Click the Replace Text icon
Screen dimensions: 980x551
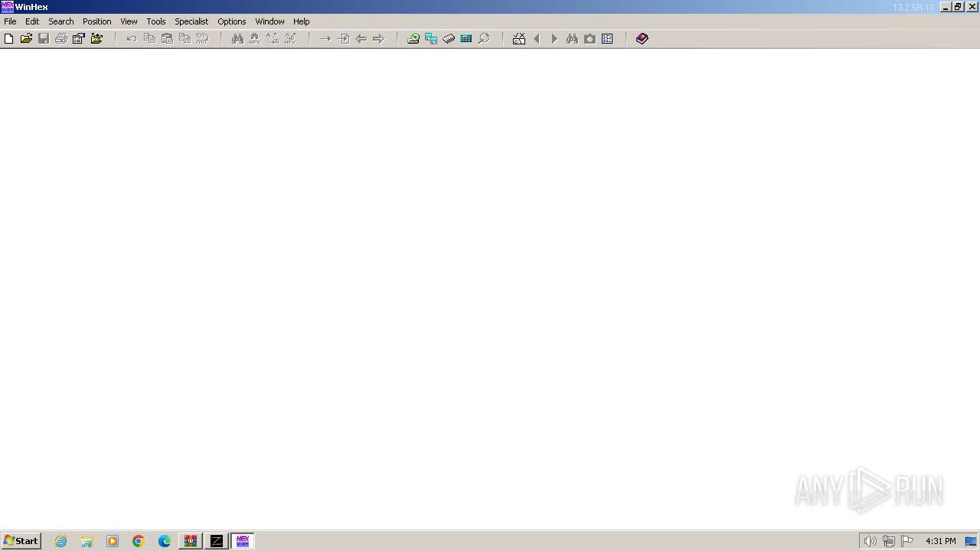point(273,38)
